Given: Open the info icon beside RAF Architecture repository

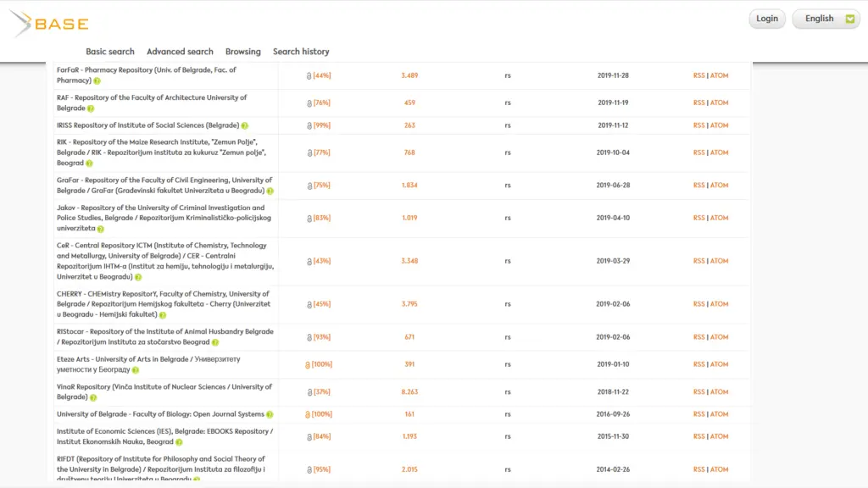Looking at the screenshot, I should 91,108.
